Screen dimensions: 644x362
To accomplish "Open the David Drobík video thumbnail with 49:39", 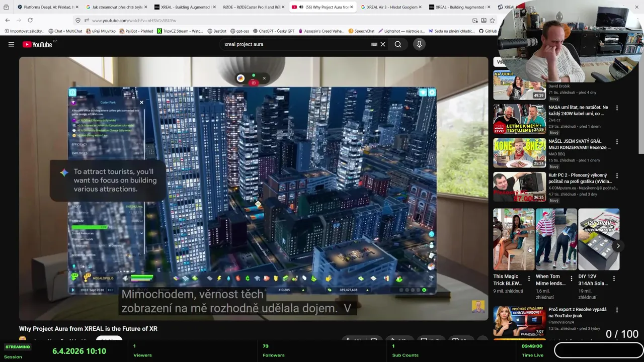I will coord(519,85).
